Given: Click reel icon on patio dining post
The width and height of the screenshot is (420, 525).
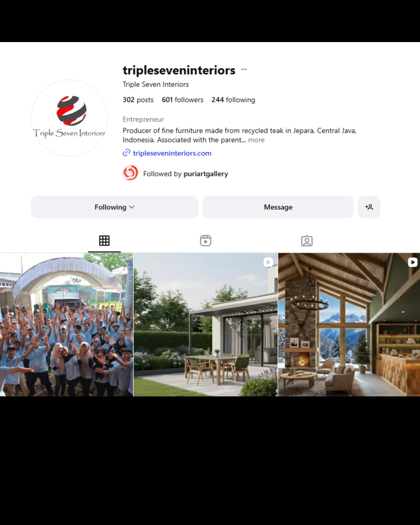Looking at the screenshot, I should click(x=268, y=262).
